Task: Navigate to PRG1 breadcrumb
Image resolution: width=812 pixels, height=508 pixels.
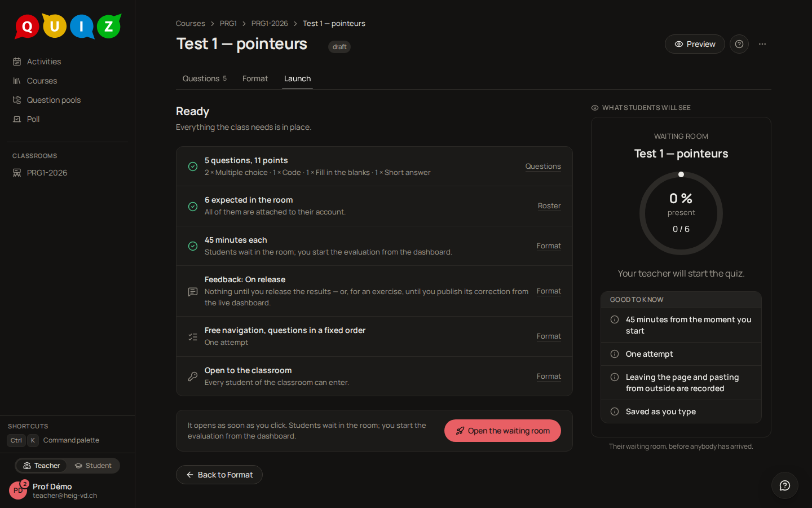Action: tap(228, 23)
